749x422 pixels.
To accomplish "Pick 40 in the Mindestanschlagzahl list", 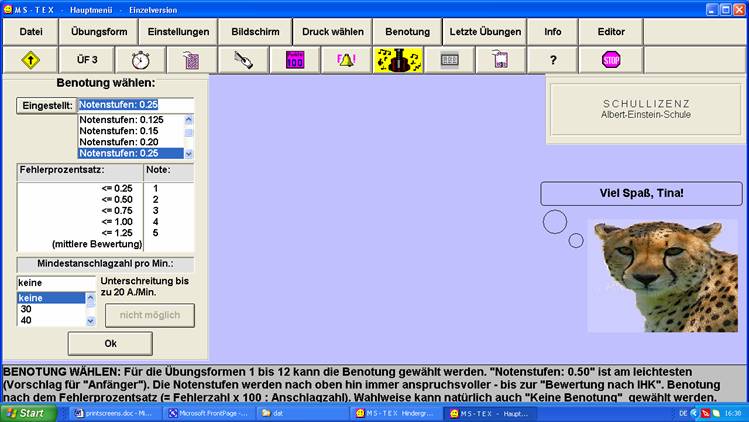I will click(x=50, y=320).
